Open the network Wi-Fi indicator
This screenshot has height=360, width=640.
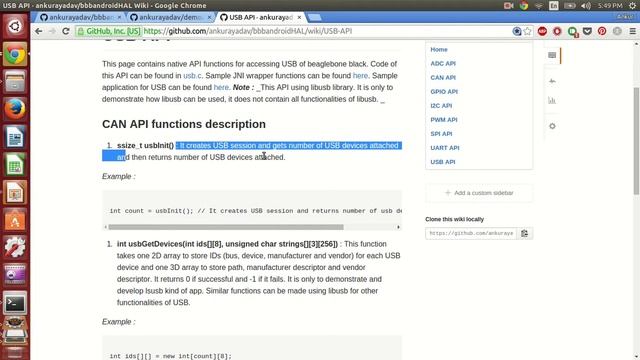click(539, 6)
